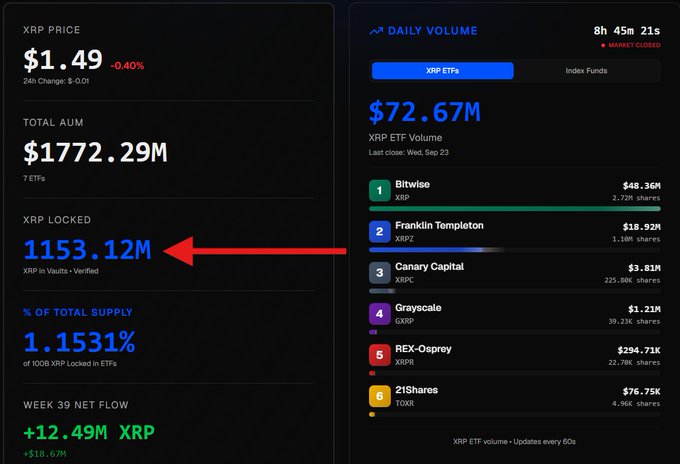Click the GXRP ticker label

click(x=404, y=321)
